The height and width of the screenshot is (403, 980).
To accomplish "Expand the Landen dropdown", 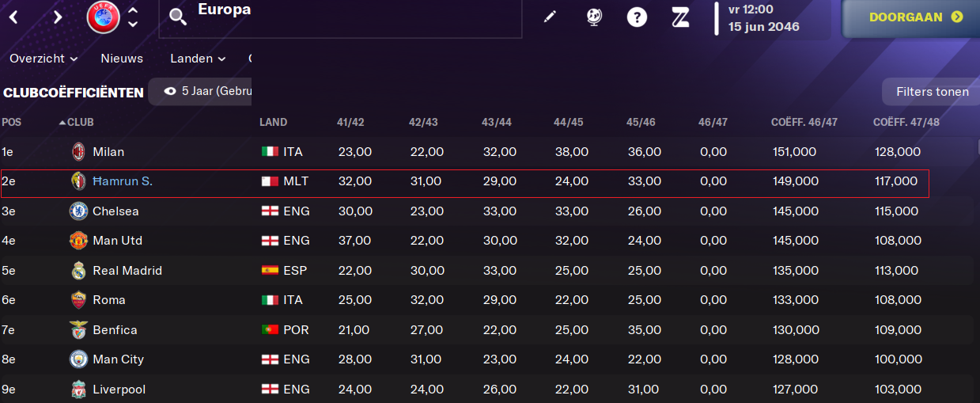I will (198, 58).
